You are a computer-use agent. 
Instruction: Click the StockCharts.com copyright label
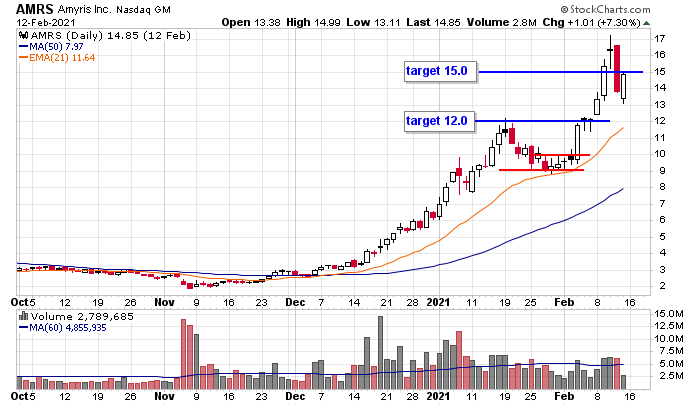click(x=605, y=9)
